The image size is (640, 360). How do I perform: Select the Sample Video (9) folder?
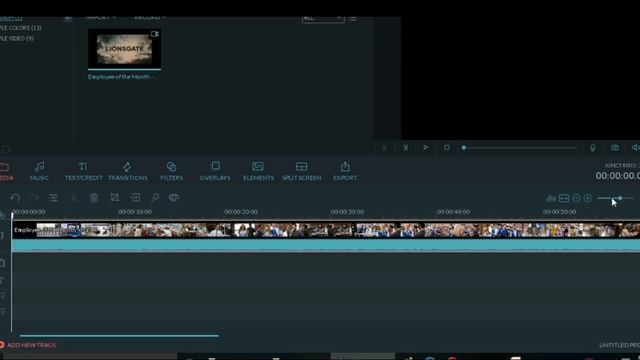click(17, 38)
